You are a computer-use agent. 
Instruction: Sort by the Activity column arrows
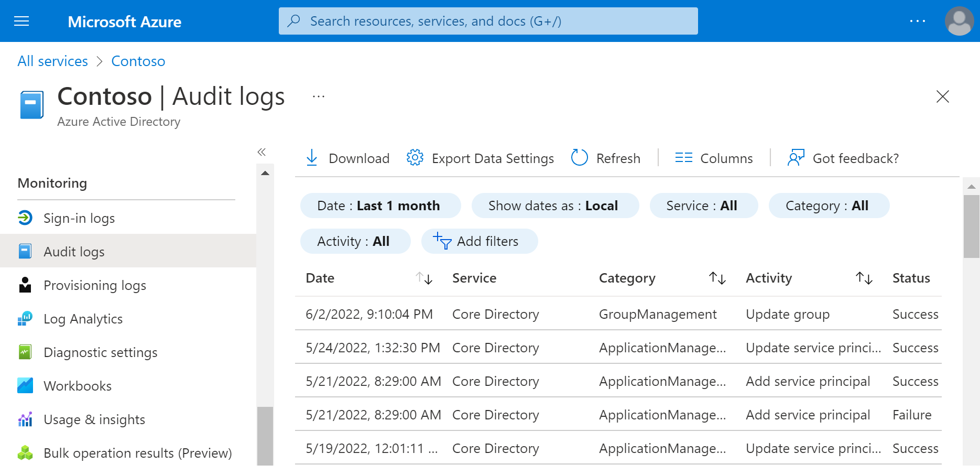(x=864, y=278)
